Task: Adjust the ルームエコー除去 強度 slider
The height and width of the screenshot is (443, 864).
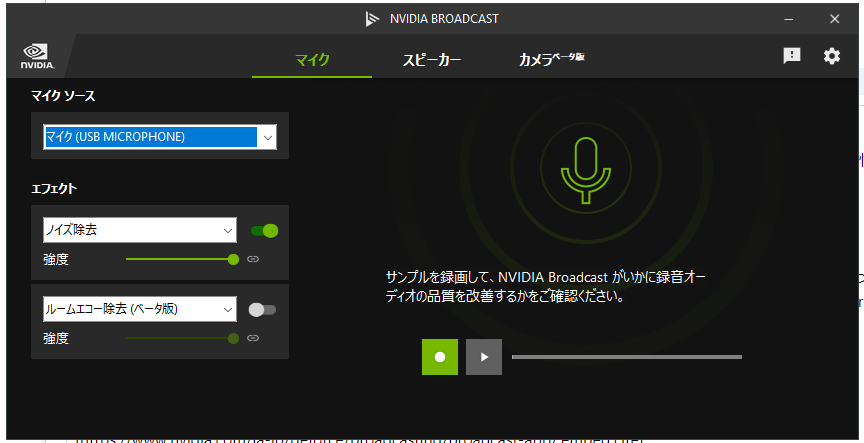Action: click(x=182, y=338)
